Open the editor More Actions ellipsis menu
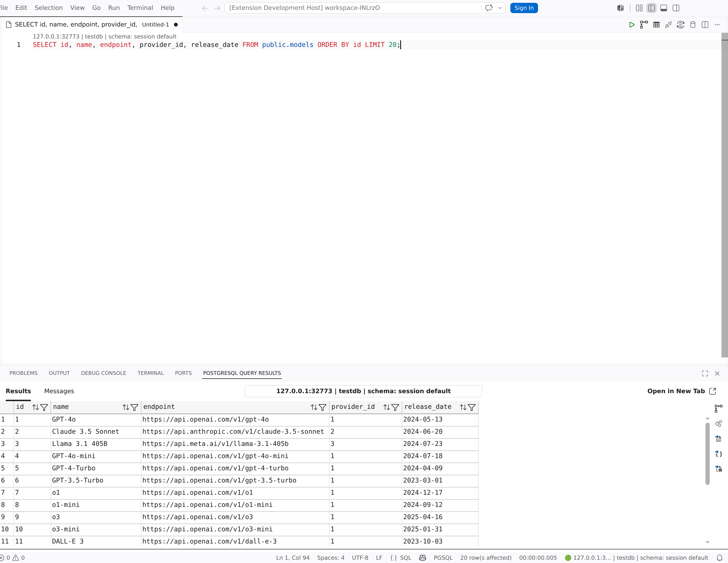728x563 pixels. (x=717, y=25)
